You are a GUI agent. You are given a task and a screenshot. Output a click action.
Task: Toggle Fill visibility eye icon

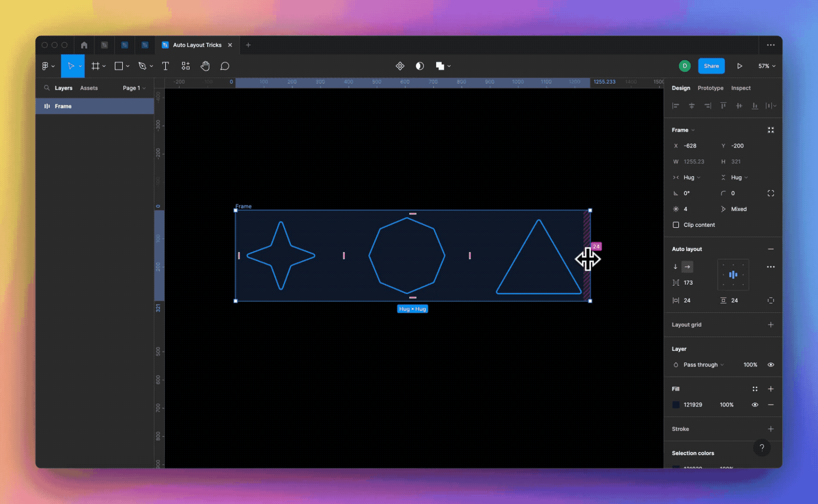(x=755, y=405)
